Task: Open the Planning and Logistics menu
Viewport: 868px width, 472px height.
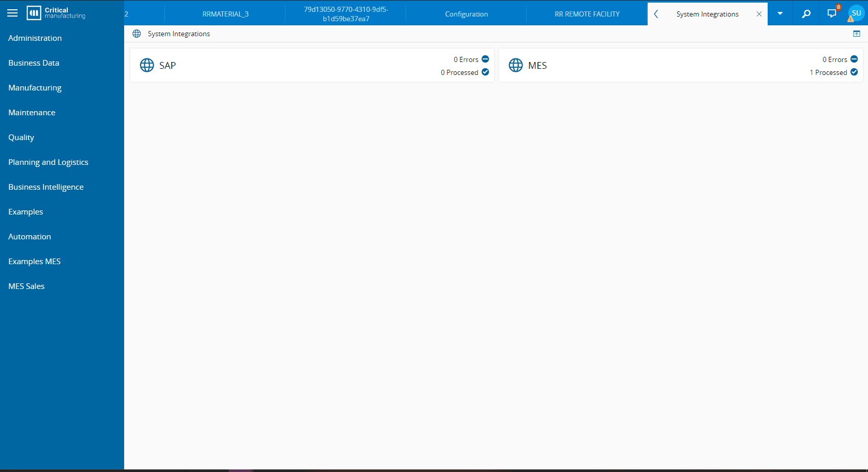Action: tap(62, 162)
